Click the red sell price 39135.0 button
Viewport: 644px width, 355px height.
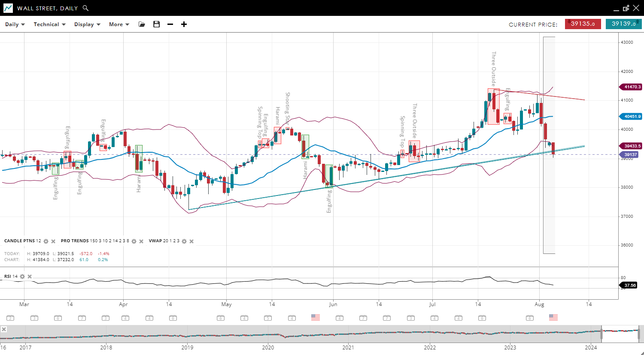pyautogui.click(x=583, y=24)
